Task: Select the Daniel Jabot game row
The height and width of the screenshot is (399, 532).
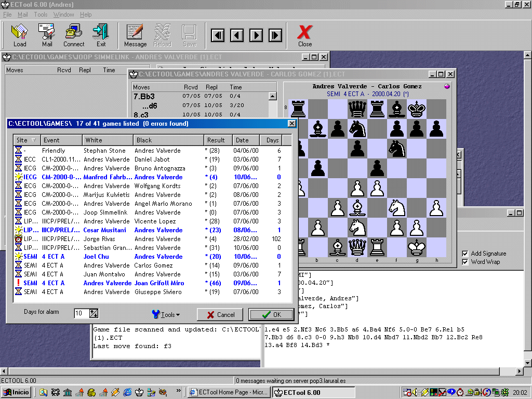Action: click(152, 159)
